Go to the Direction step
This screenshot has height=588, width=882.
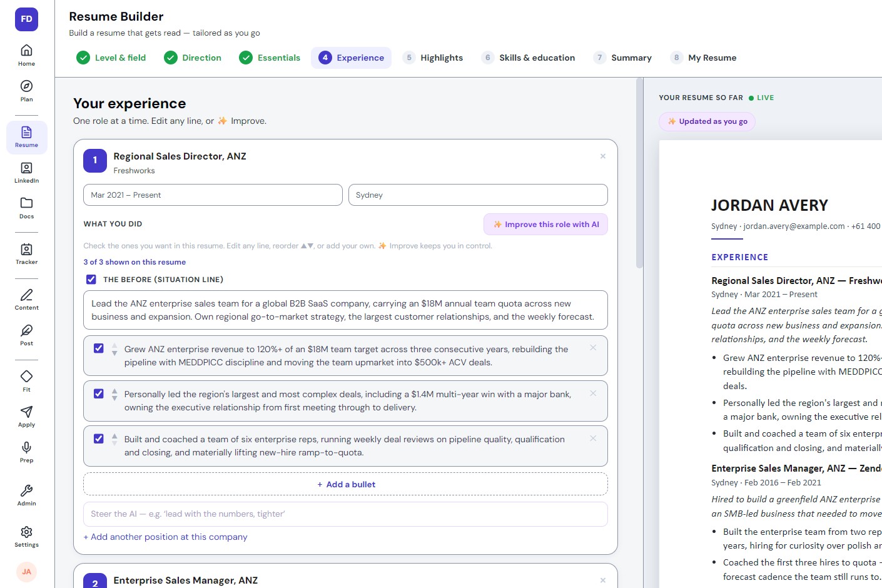pos(193,58)
